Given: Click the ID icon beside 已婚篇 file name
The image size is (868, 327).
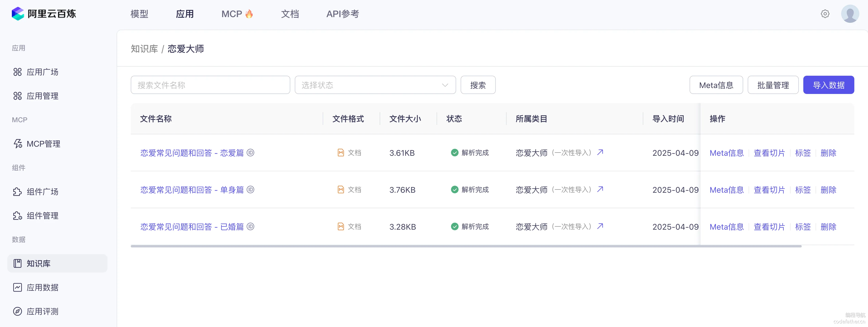Looking at the screenshot, I should 250,226.
